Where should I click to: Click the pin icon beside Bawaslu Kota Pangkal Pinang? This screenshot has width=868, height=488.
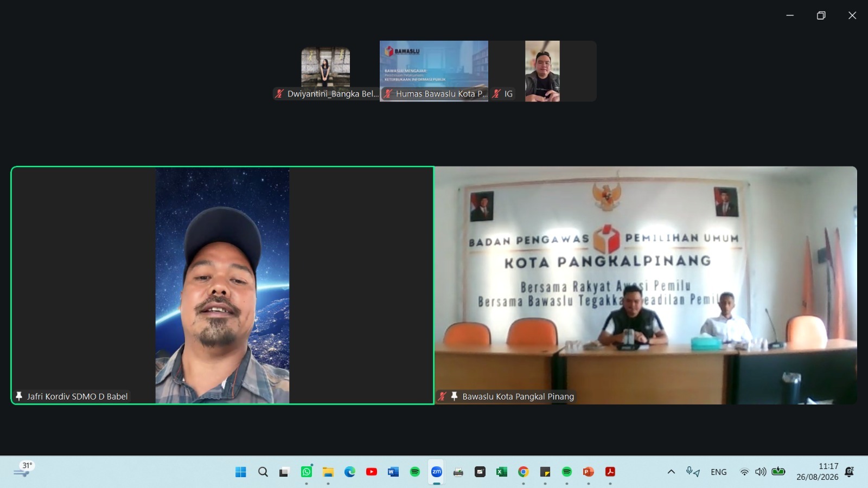coord(455,396)
